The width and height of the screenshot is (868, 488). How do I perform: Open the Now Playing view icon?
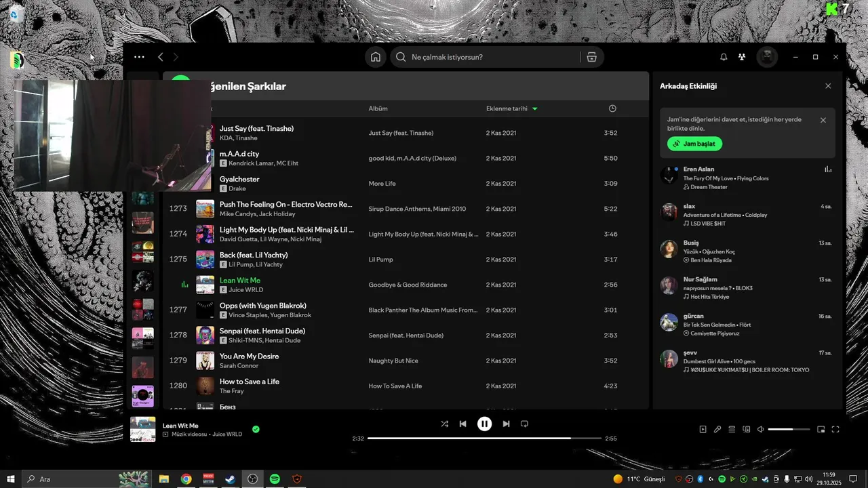click(x=703, y=429)
